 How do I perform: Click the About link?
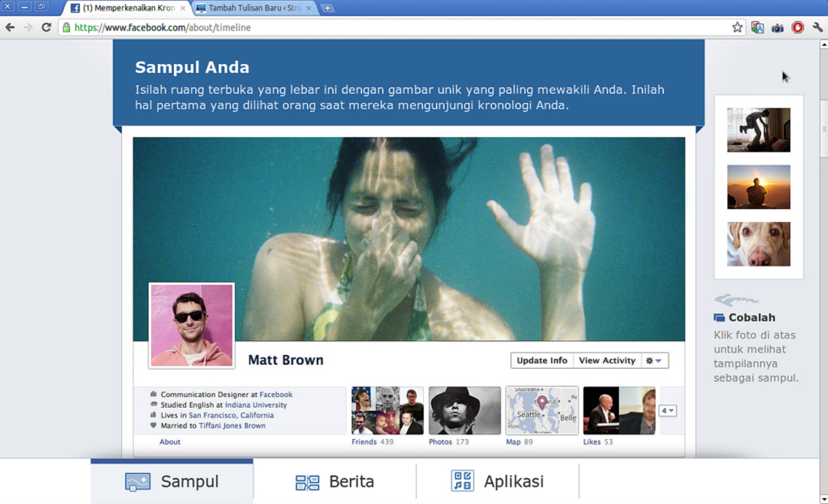pos(170,442)
